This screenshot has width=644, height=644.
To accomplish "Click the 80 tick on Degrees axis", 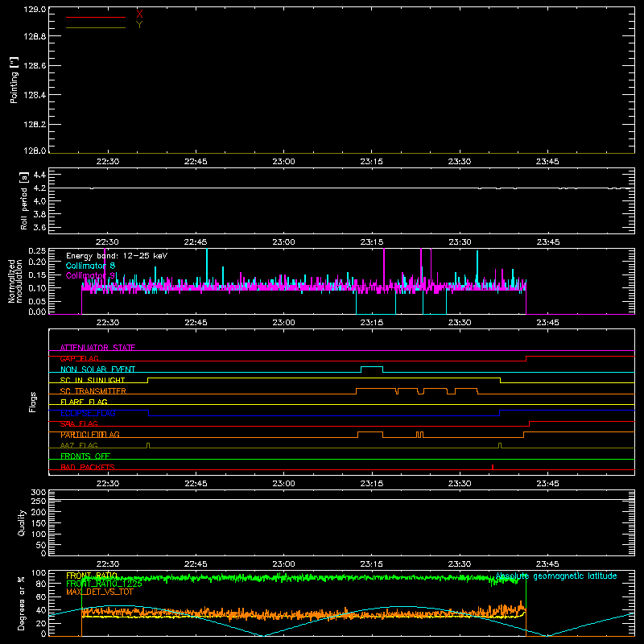I will [41, 584].
